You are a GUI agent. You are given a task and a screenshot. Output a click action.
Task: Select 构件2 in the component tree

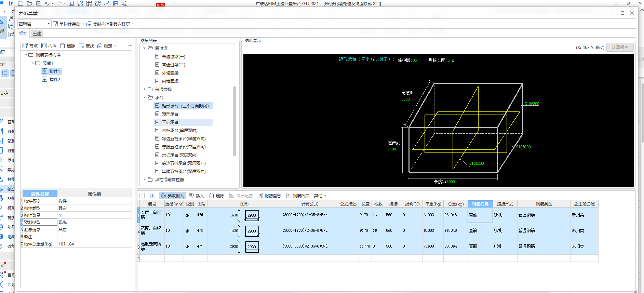click(55, 79)
